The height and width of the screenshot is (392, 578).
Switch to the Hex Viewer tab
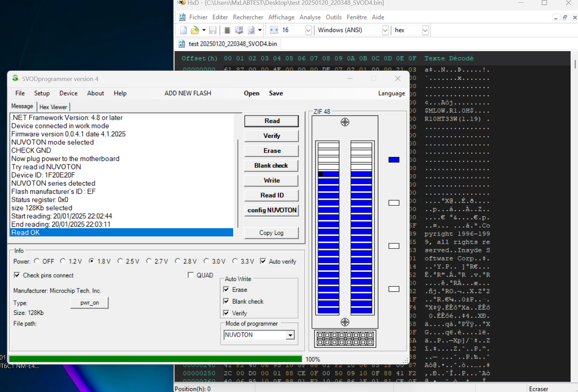53,107
